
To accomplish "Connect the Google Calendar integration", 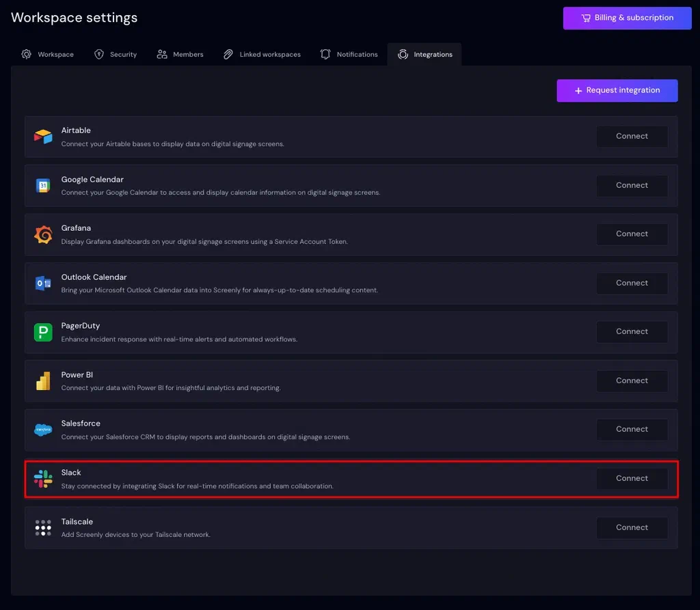I will tap(632, 185).
